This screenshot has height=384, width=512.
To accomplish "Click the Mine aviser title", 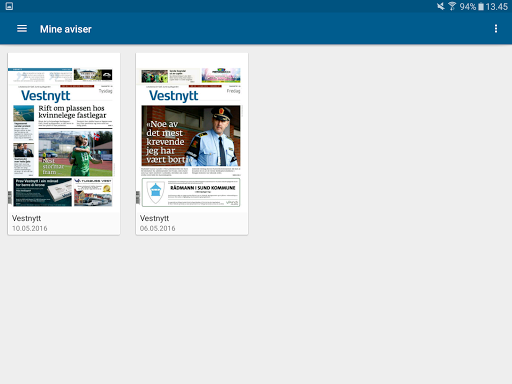I will pyautogui.click(x=66, y=29).
